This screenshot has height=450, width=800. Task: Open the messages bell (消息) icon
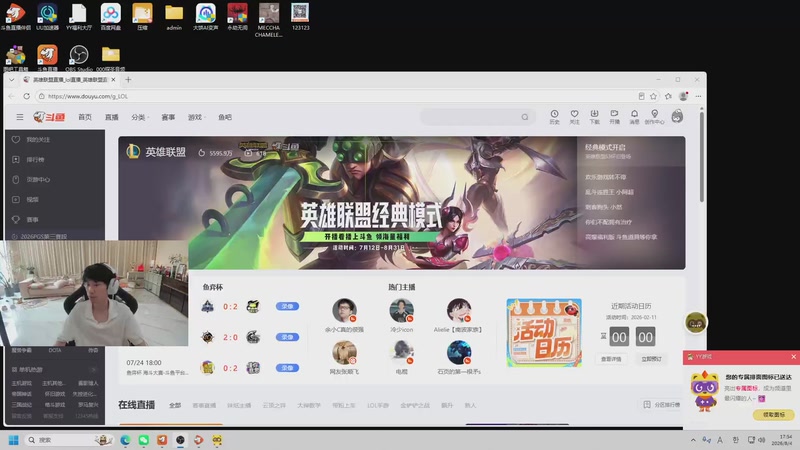(x=634, y=117)
